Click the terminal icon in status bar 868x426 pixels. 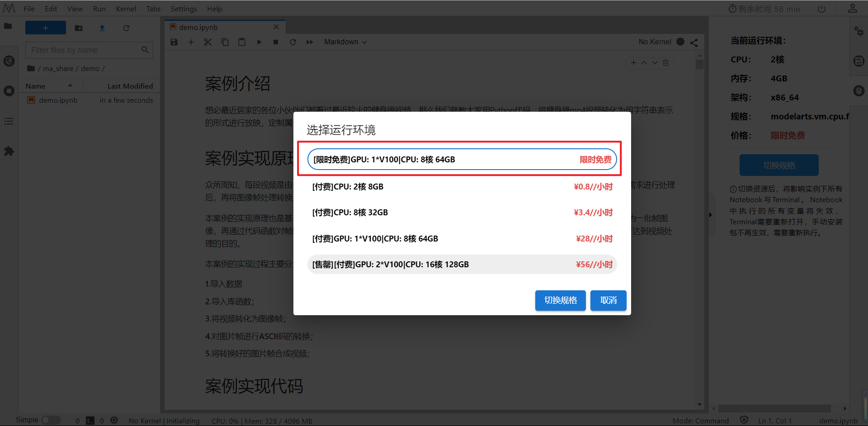(90, 421)
